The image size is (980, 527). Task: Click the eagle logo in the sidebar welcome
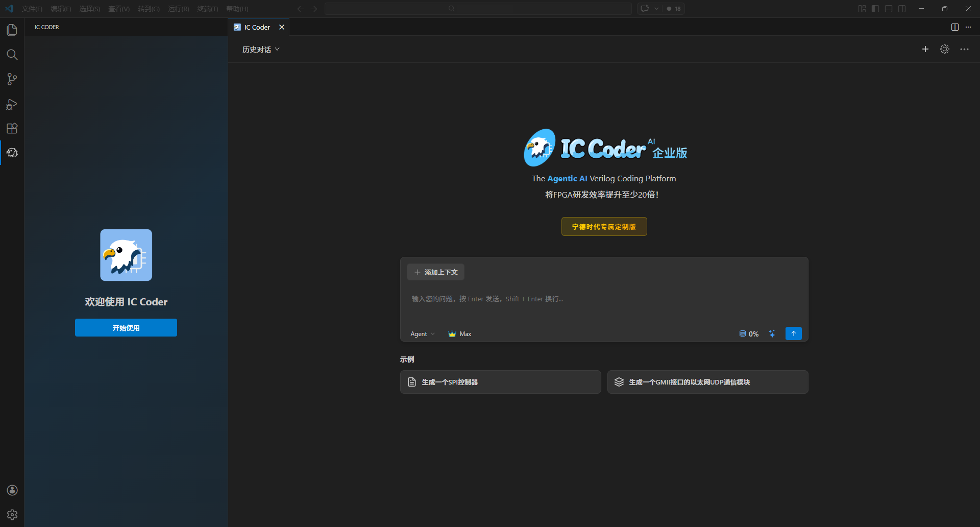tap(126, 255)
